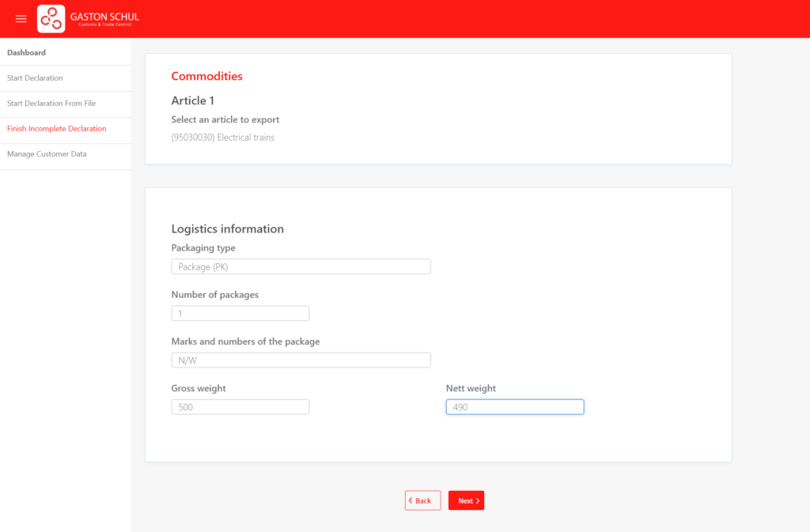Open Start Declaration in the sidebar
Image resolution: width=810 pixels, height=532 pixels.
(x=35, y=78)
